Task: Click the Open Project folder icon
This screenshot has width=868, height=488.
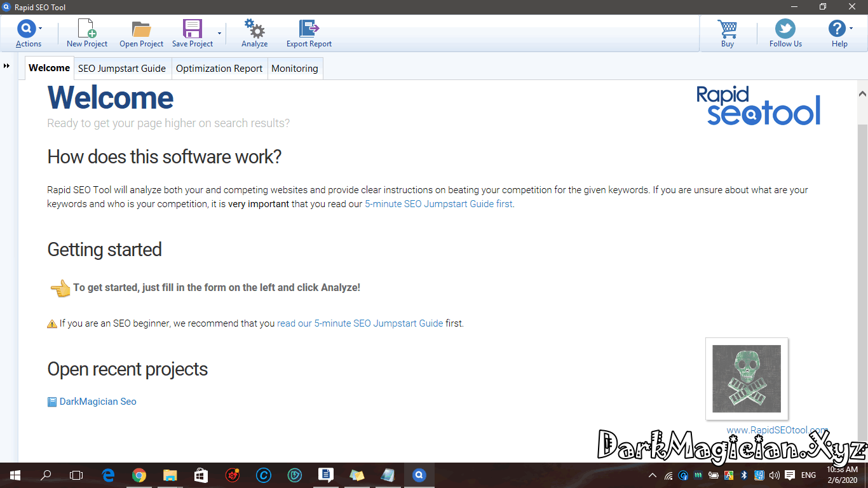Action: coord(141,29)
